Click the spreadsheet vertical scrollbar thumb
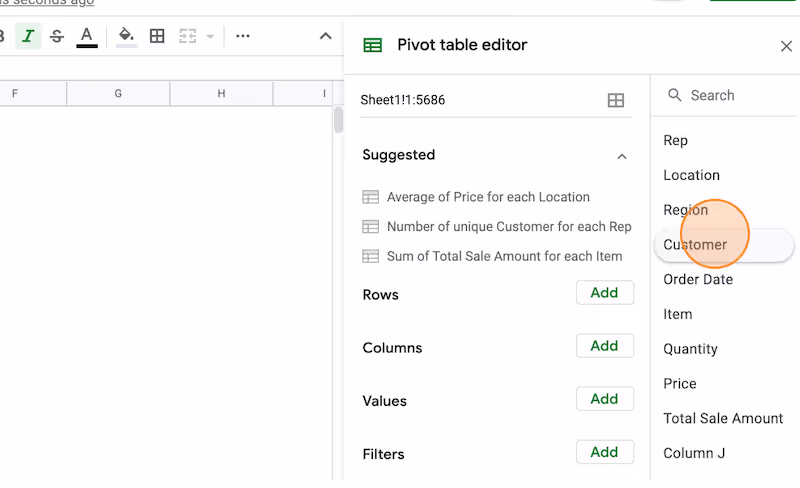The image size is (800, 488). [x=338, y=120]
